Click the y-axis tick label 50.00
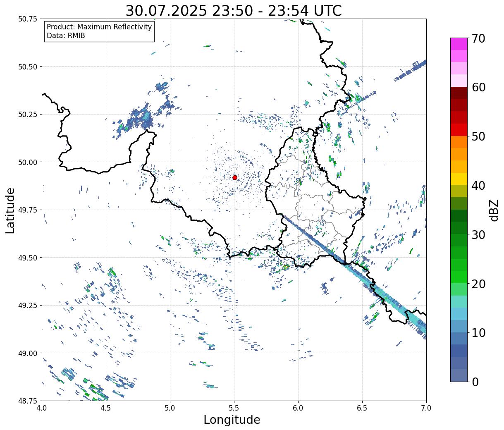Image resolution: width=504 pixels, height=430 pixels. click(29, 162)
